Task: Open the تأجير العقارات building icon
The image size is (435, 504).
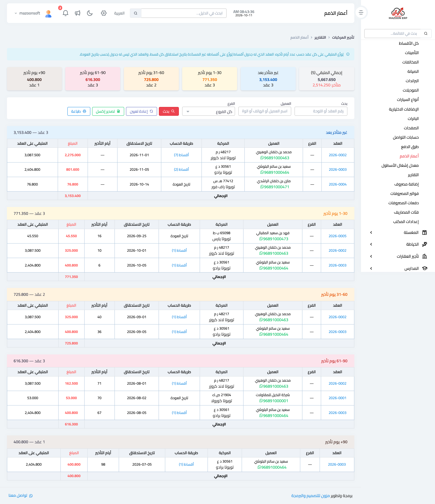Action: 425,256
